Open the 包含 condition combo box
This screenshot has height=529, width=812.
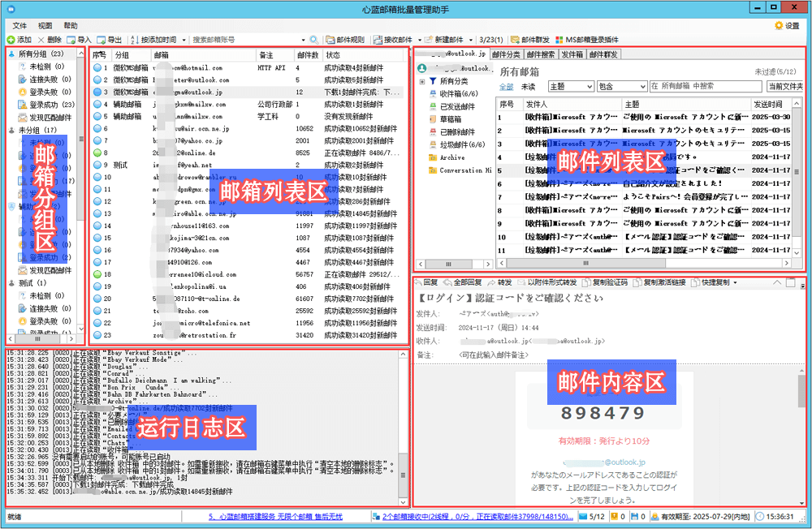(x=621, y=87)
